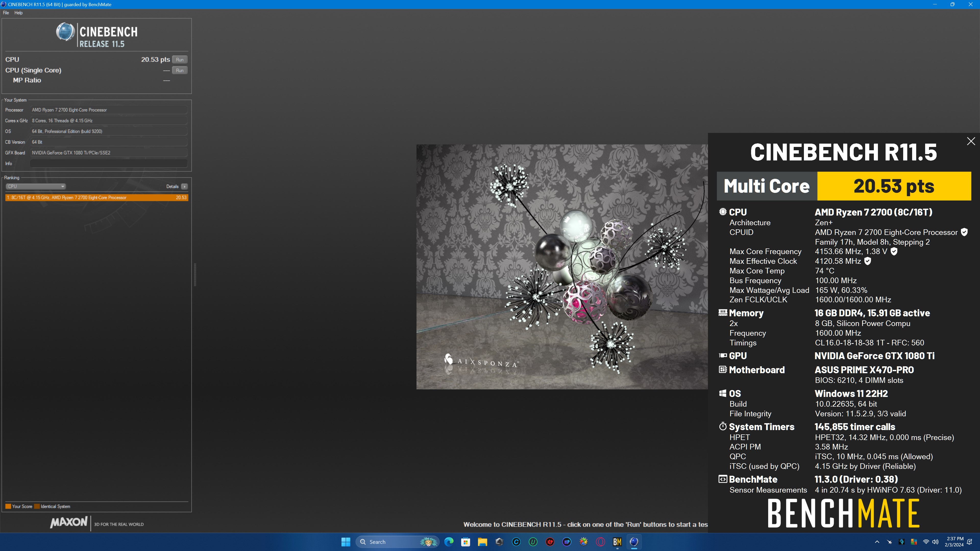Click the rendered benchmark scene image
The width and height of the screenshot is (980, 551).
pyautogui.click(x=562, y=267)
